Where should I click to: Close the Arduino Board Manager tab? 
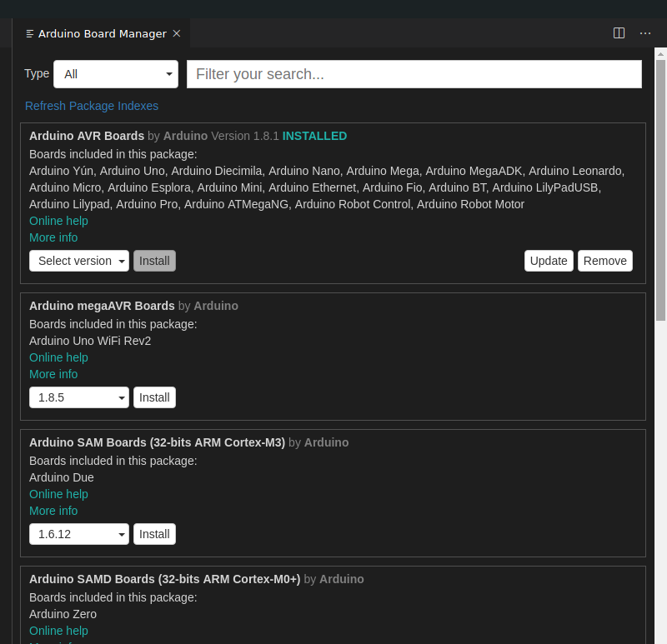click(x=177, y=33)
